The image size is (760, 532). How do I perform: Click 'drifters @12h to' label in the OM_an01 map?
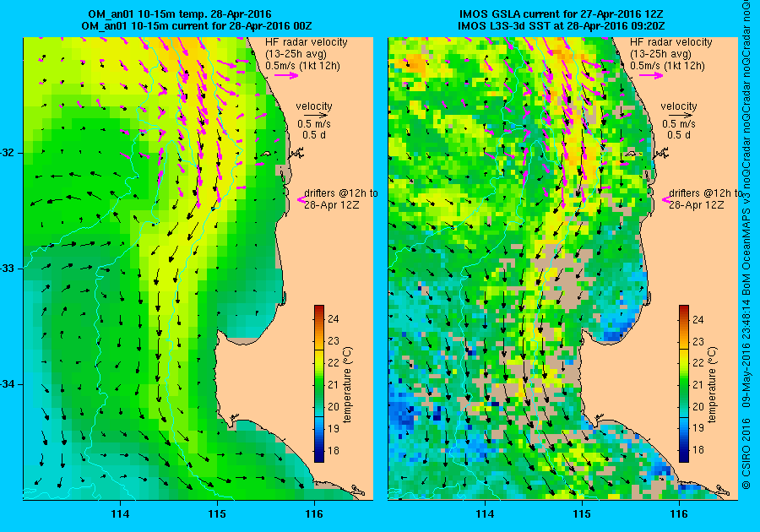click(341, 193)
